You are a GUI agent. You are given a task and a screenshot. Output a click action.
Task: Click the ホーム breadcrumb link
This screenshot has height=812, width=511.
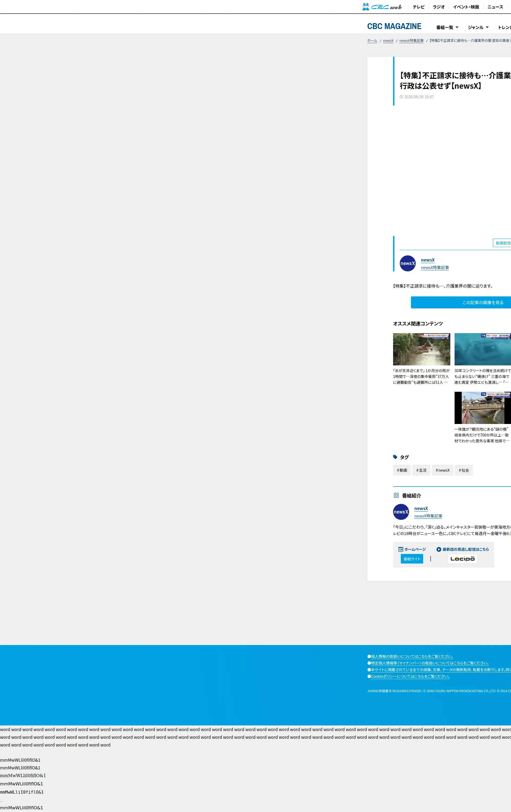click(x=372, y=40)
